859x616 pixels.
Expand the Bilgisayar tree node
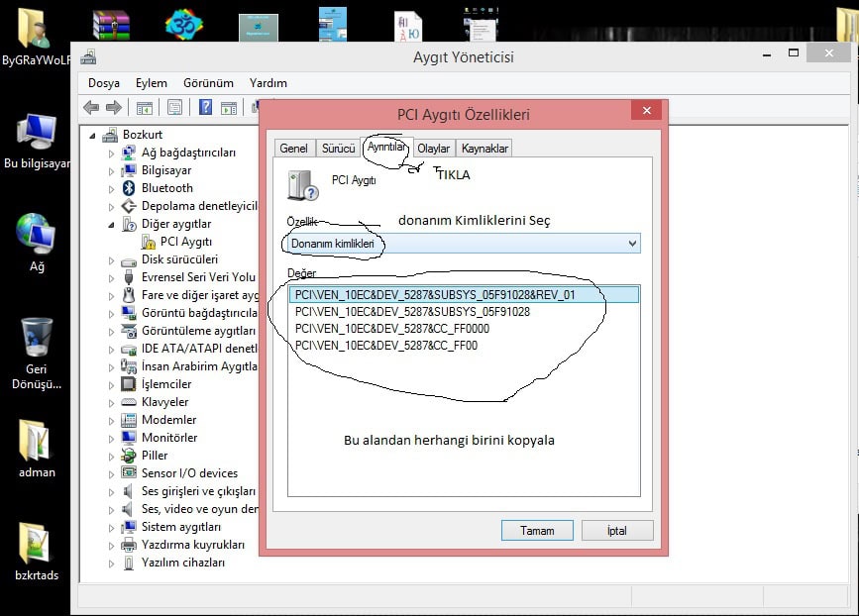coord(111,171)
